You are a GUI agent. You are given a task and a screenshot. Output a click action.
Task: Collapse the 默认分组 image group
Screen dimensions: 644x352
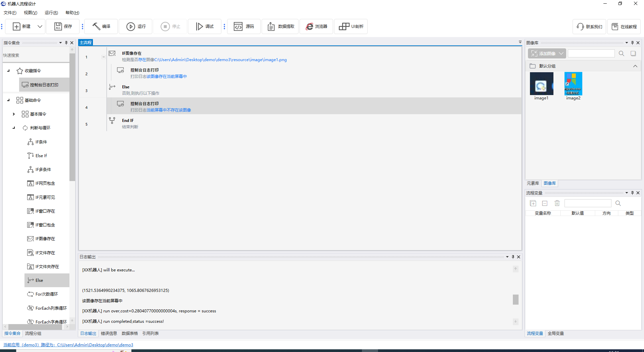(x=635, y=66)
